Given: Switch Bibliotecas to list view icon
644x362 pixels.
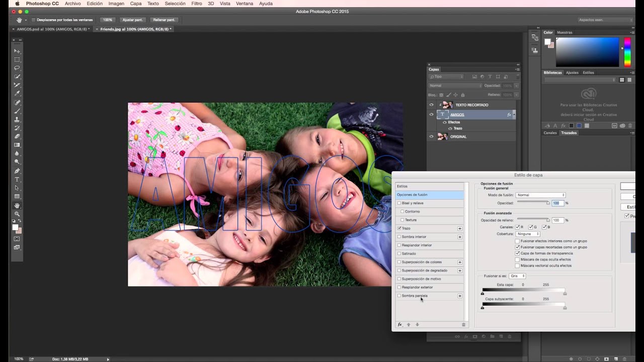Looking at the screenshot, I should click(629, 80).
